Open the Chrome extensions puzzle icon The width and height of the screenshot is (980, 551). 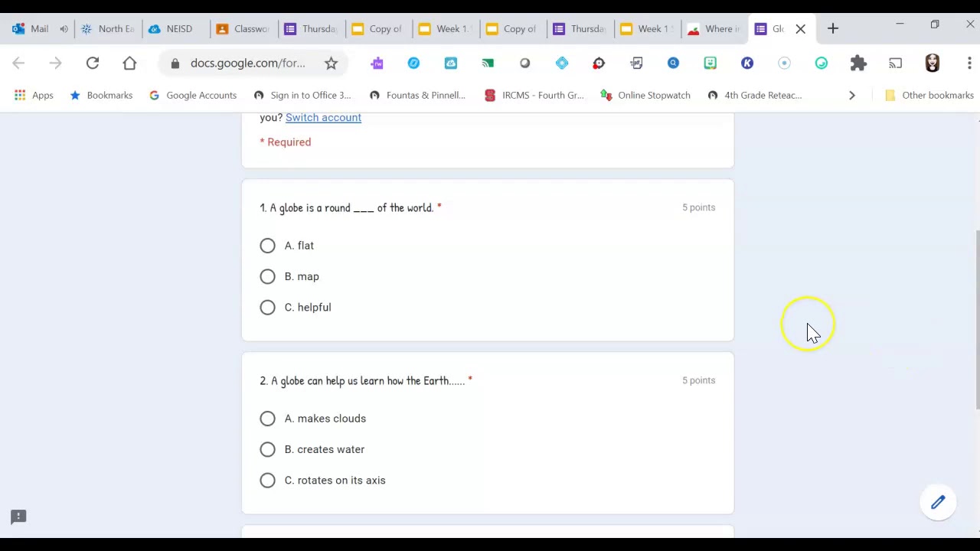pyautogui.click(x=858, y=64)
